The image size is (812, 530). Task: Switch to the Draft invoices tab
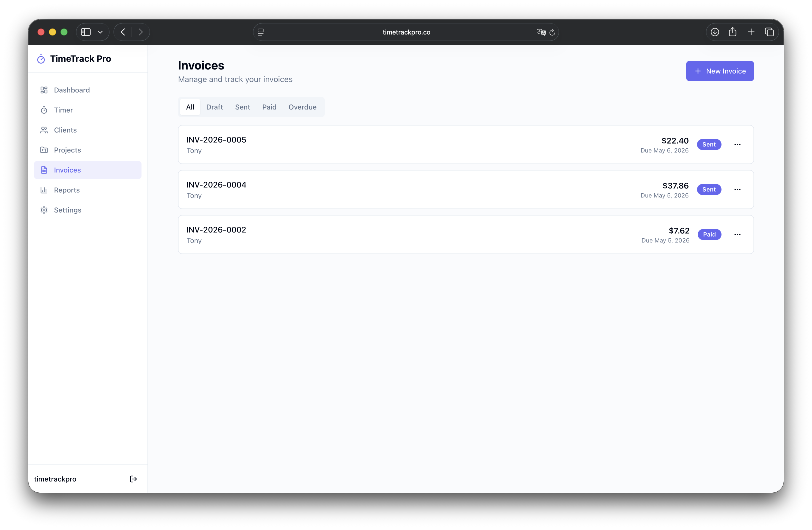tap(214, 107)
